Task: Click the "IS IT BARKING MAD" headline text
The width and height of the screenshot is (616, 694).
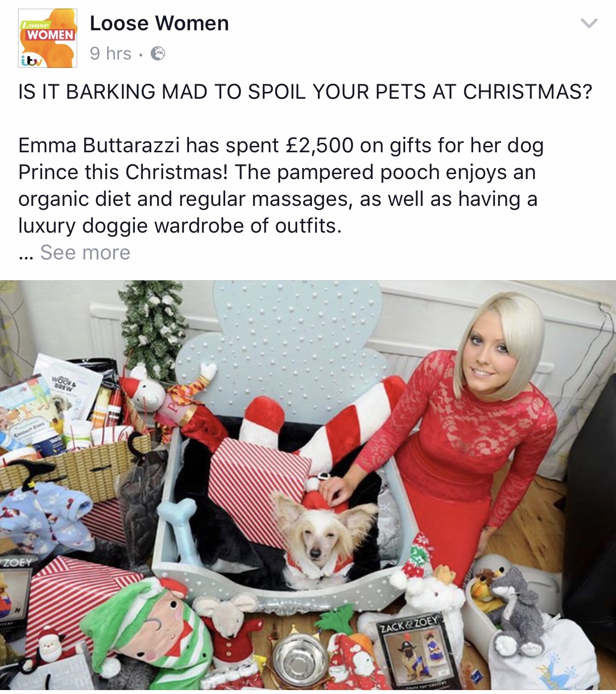Action: pyautogui.click(x=305, y=92)
